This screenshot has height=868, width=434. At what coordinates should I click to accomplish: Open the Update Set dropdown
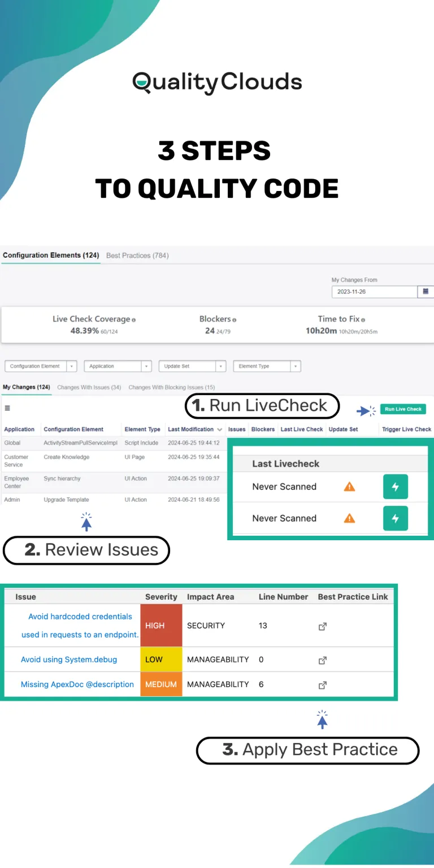192,366
